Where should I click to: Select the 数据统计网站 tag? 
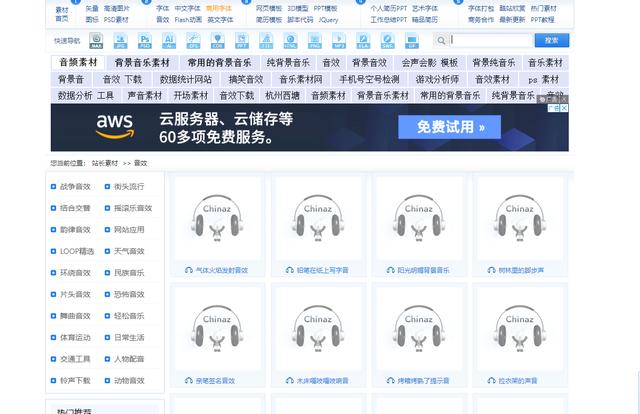click(x=186, y=79)
